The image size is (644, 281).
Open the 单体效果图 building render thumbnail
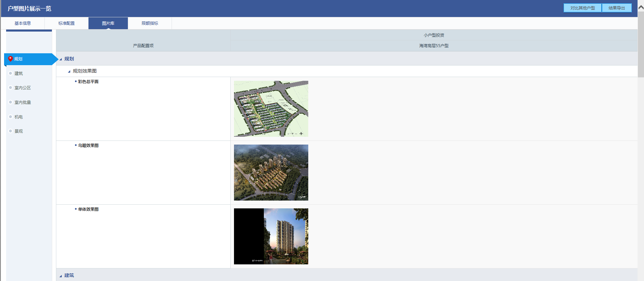271,236
